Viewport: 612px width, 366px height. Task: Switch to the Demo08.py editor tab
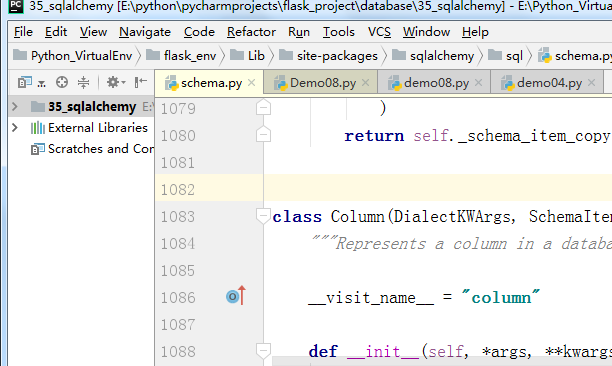(x=320, y=83)
